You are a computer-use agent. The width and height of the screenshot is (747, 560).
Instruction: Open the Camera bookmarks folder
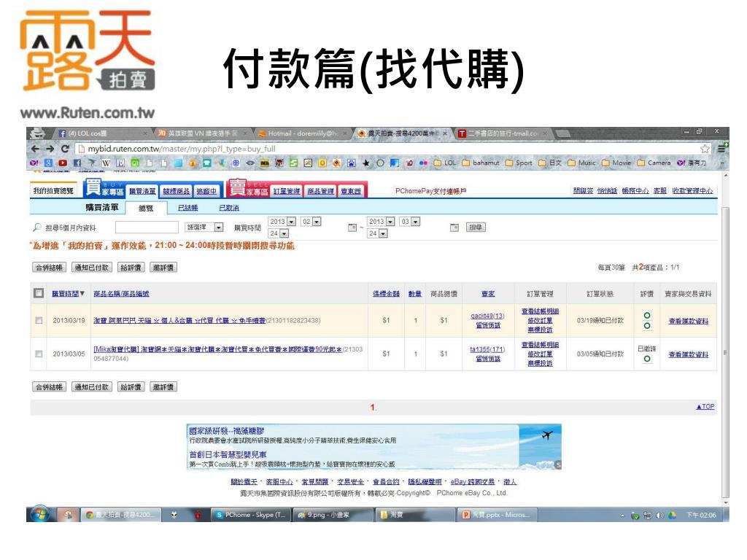tap(654, 163)
